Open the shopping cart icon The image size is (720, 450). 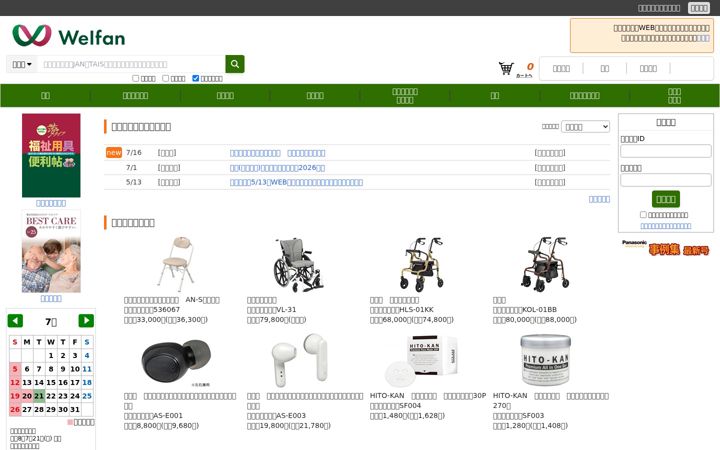pos(506,68)
